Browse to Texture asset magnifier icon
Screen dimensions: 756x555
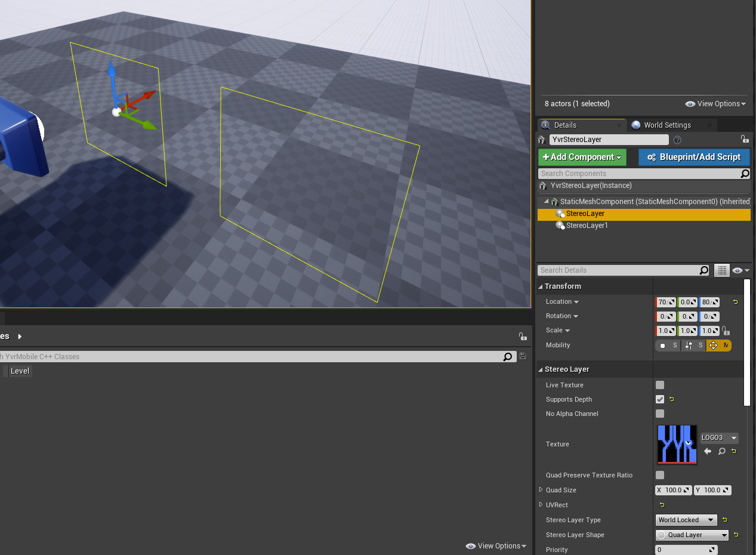(721, 451)
